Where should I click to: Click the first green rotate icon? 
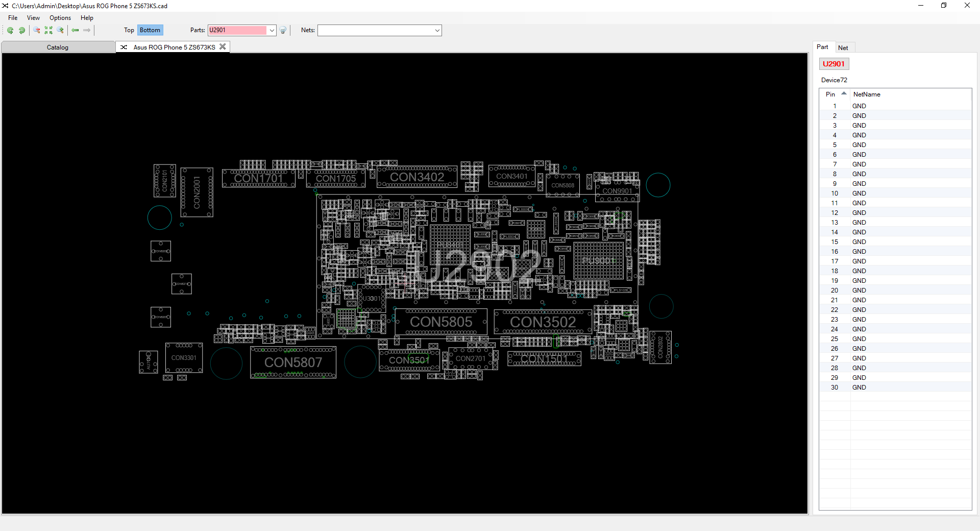point(10,31)
